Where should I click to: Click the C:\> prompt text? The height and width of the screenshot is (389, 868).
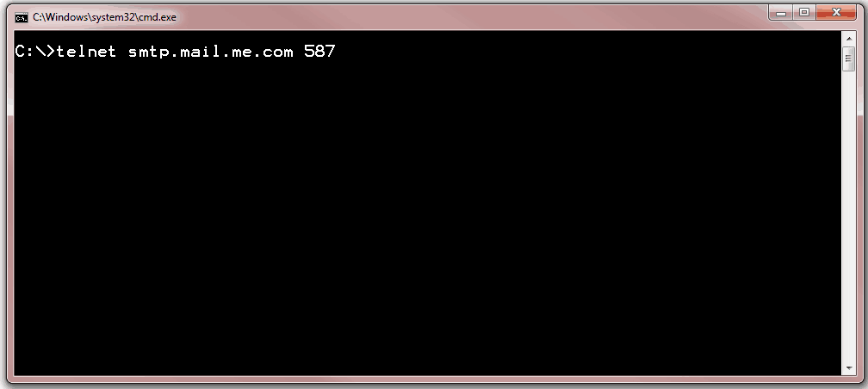[x=35, y=52]
